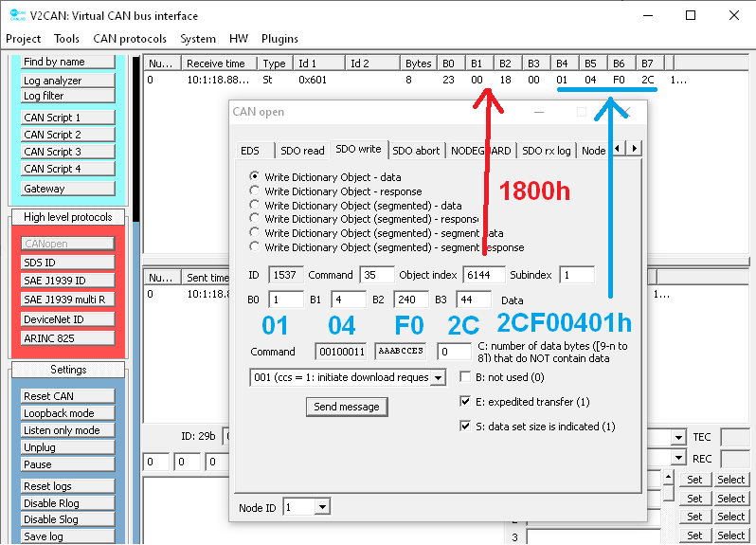756x545 pixels.
Task: Switch to the NODEGUARD tab
Action: point(481,151)
